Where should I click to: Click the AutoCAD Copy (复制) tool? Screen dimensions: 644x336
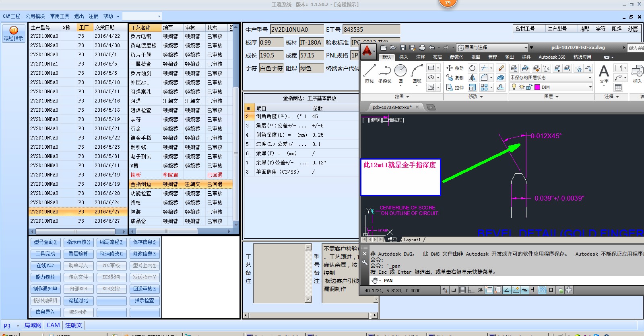pos(455,78)
